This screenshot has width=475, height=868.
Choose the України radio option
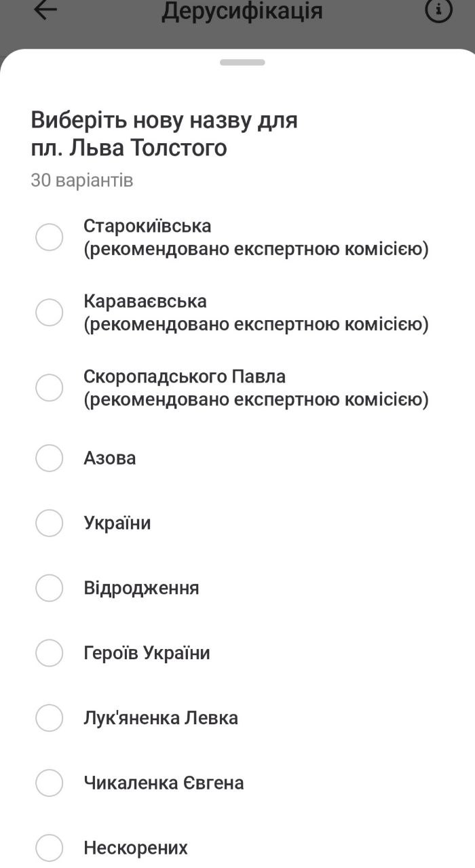50,523
